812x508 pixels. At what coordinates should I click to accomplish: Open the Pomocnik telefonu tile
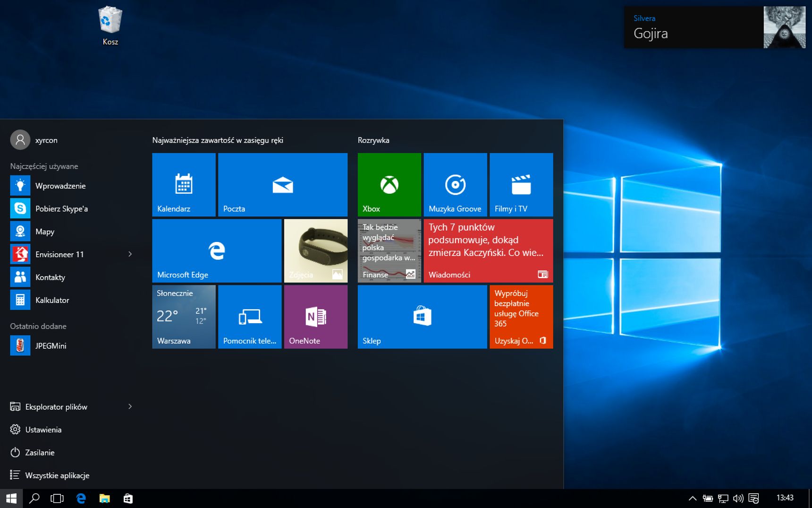250,317
